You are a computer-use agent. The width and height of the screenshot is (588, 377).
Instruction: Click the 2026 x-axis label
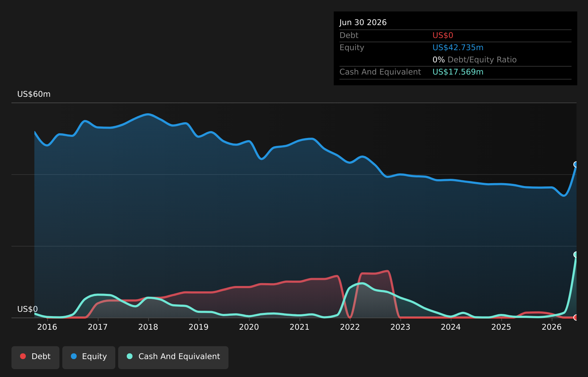pos(552,327)
